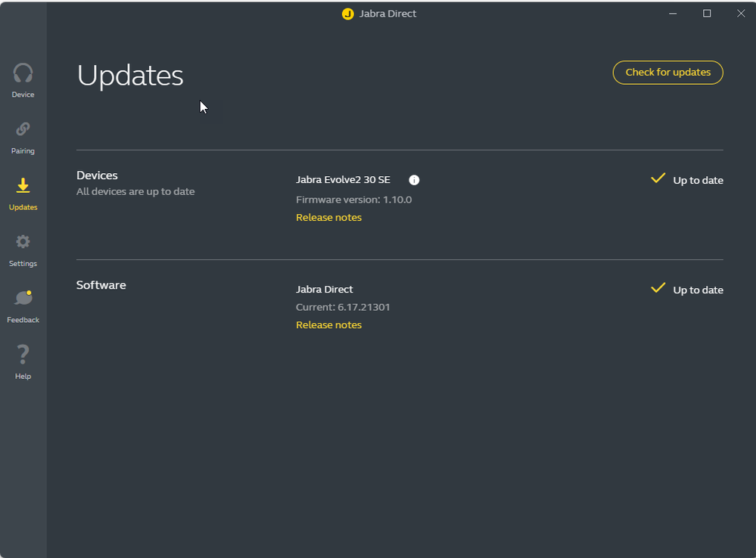This screenshot has height=558, width=756.
Task: Click the Current 6.17.21301 version text
Action: click(343, 307)
